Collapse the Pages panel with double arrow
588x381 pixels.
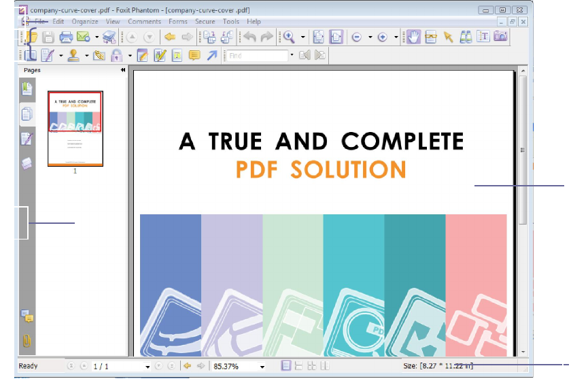click(x=122, y=70)
